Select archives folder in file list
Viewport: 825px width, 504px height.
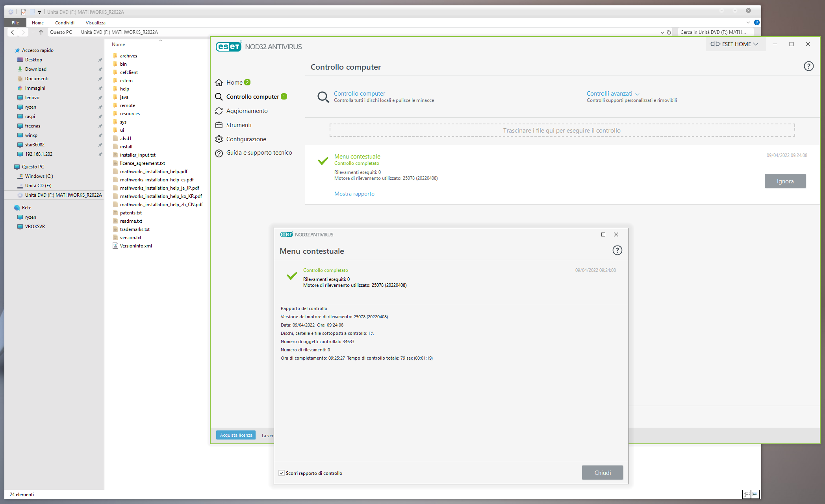pos(128,56)
